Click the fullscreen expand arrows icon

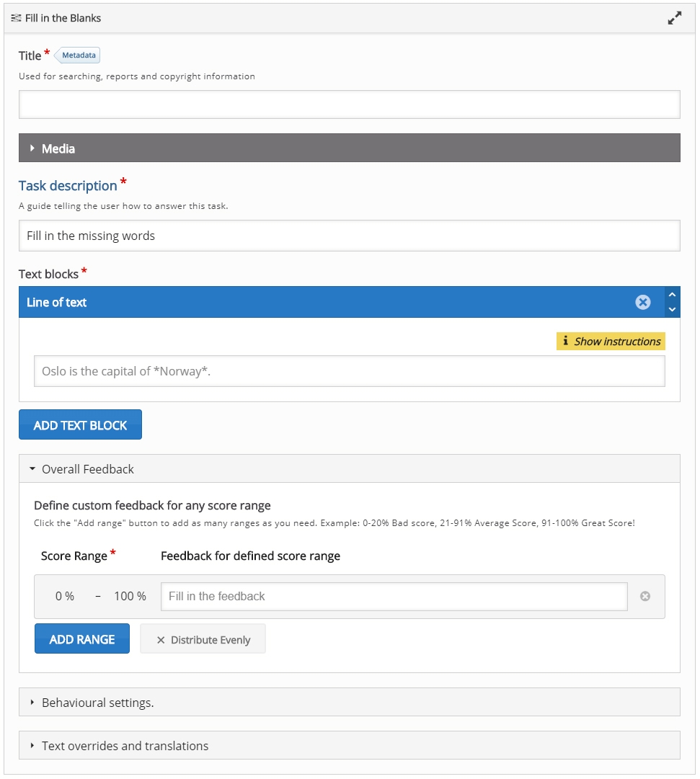coord(674,19)
